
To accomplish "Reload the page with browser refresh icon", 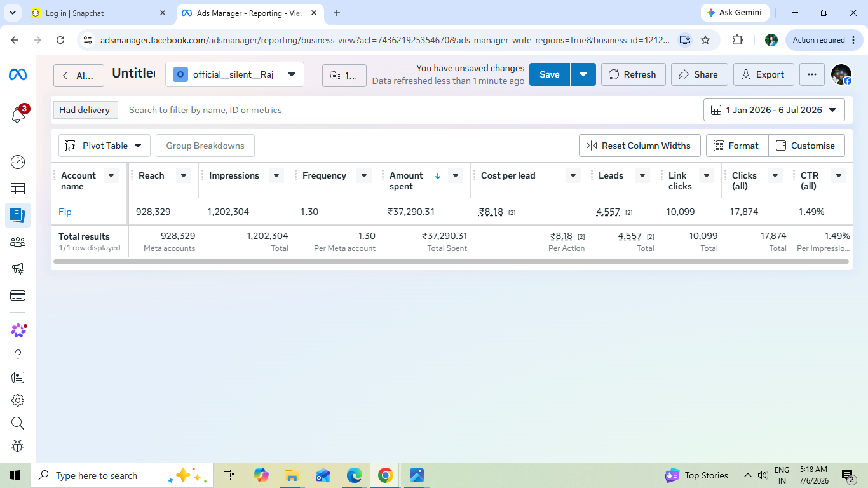I will (60, 40).
